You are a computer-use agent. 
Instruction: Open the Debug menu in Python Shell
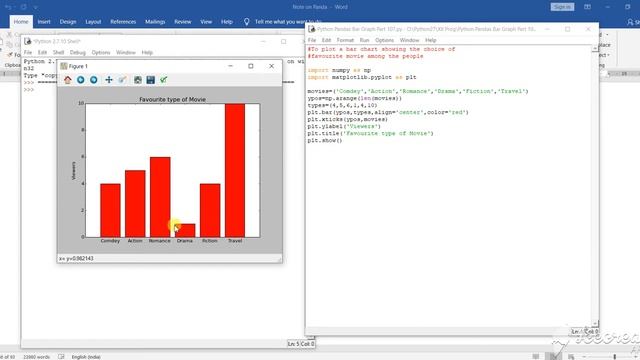tap(78, 53)
